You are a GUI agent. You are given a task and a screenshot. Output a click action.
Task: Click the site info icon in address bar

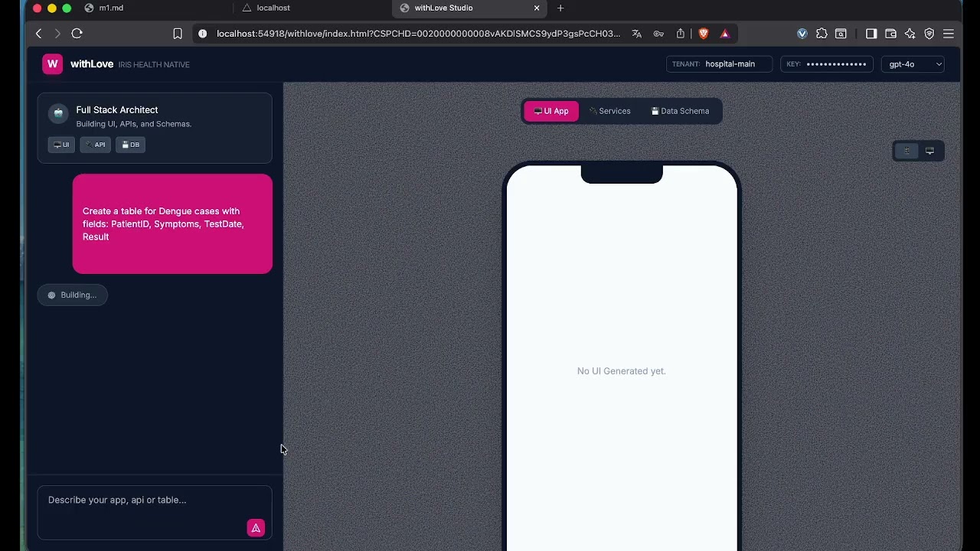202,34
